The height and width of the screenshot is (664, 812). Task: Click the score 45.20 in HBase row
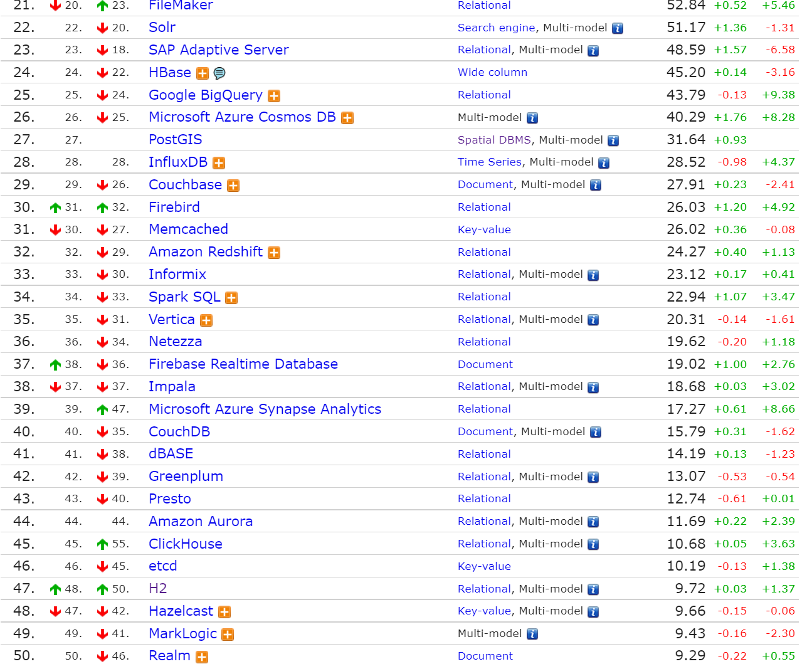click(x=686, y=73)
